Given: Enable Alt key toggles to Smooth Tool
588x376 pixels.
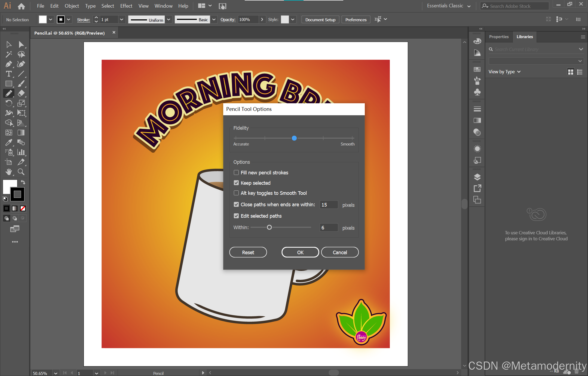Looking at the screenshot, I should pos(236,193).
